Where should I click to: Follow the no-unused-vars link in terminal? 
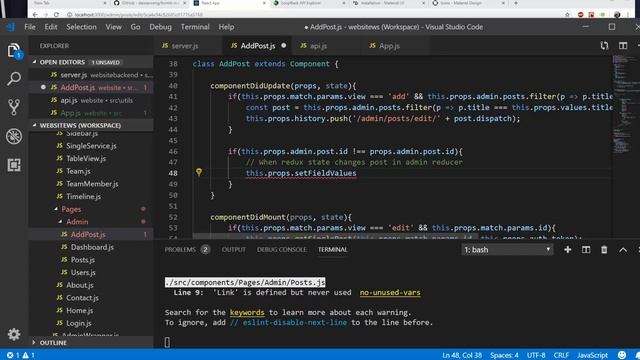390,292
